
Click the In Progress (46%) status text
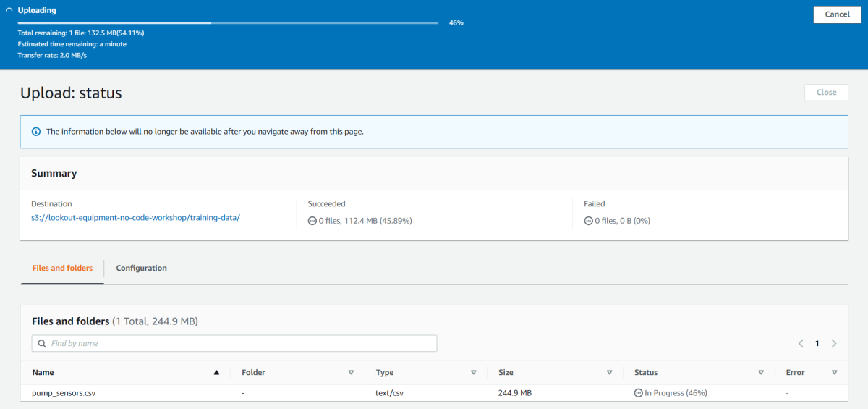[676, 393]
